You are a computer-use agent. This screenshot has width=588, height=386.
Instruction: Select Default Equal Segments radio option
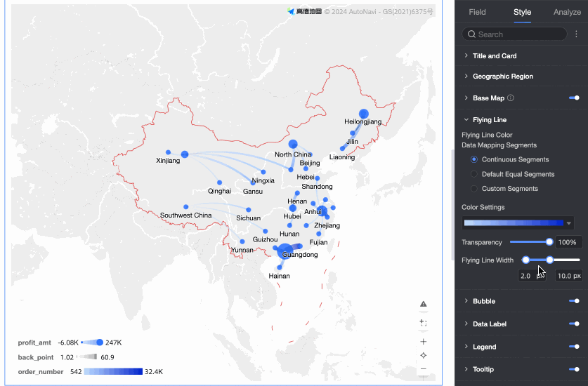tap(474, 174)
